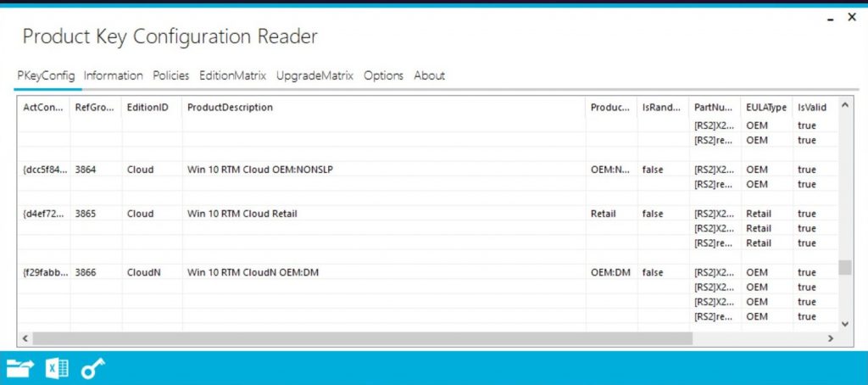The image size is (868, 385).
Task: Click the PartNu... column header
Action: pos(714,108)
